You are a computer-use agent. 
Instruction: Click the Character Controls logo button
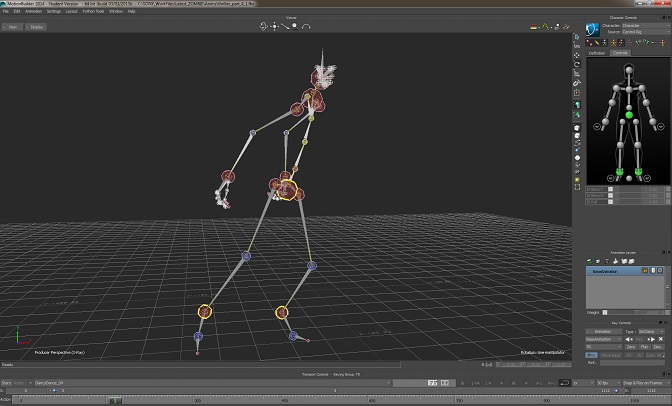tap(592, 30)
